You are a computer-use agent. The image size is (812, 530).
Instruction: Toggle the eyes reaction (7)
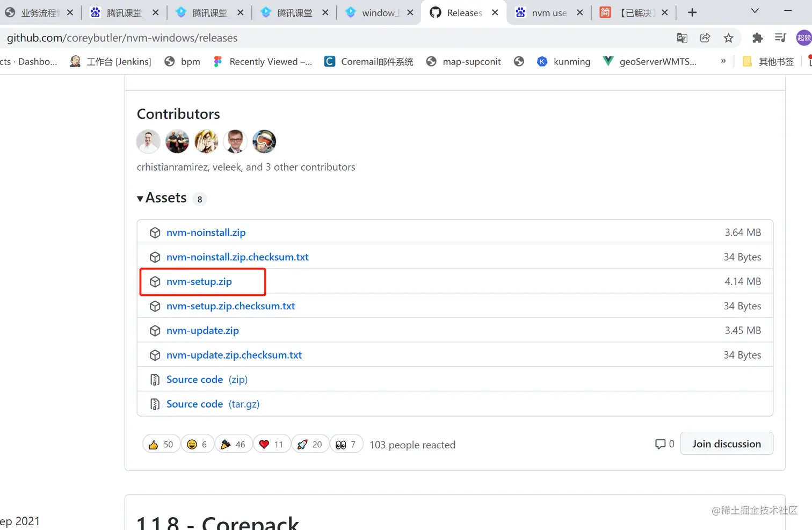[346, 445]
